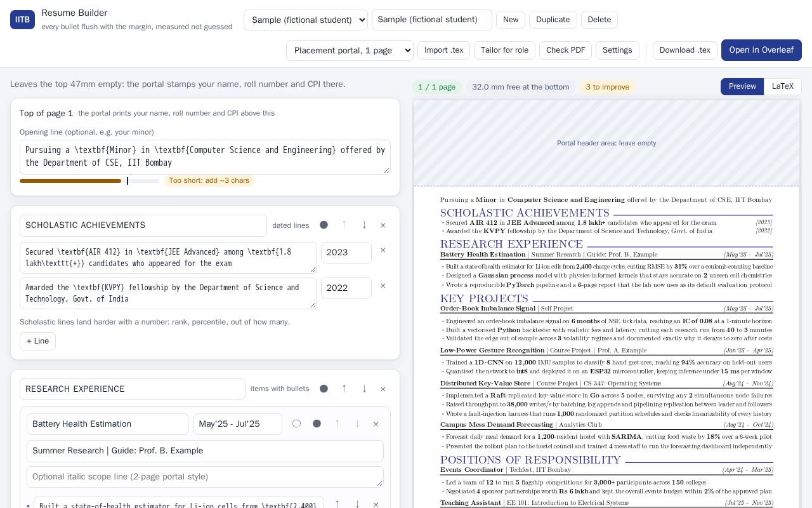The height and width of the screenshot is (508, 812).
Task: Move Battery Health Estimation item up
Action: pyautogui.click(x=337, y=424)
